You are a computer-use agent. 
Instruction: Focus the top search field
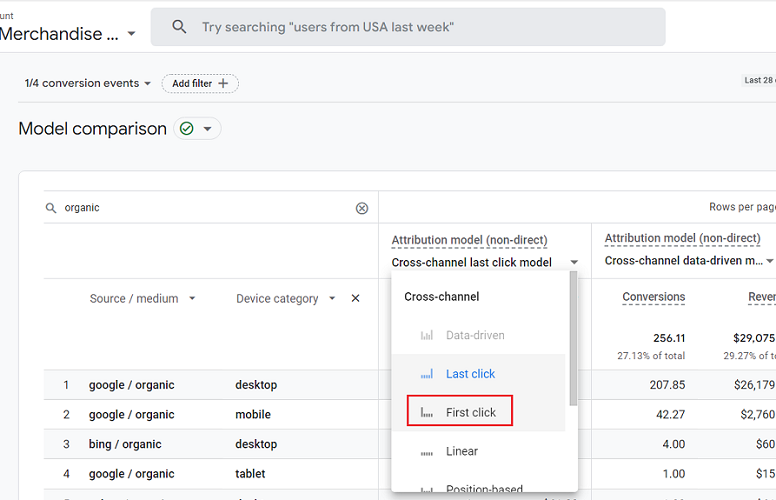408,27
